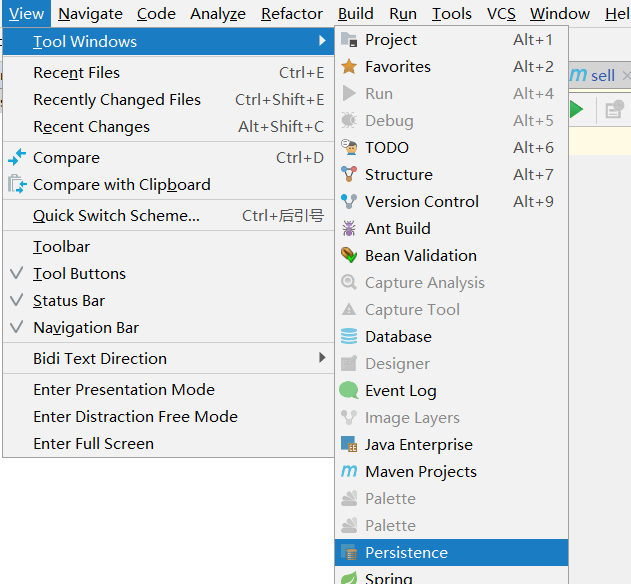This screenshot has height=584, width=631.
Task: Click the Favorites star icon
Action: 349,67
